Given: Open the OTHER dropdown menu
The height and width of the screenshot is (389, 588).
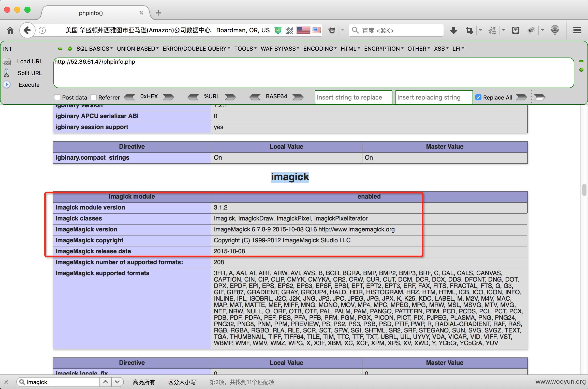Looking at the screenshot, I should [x=419, y=49].
